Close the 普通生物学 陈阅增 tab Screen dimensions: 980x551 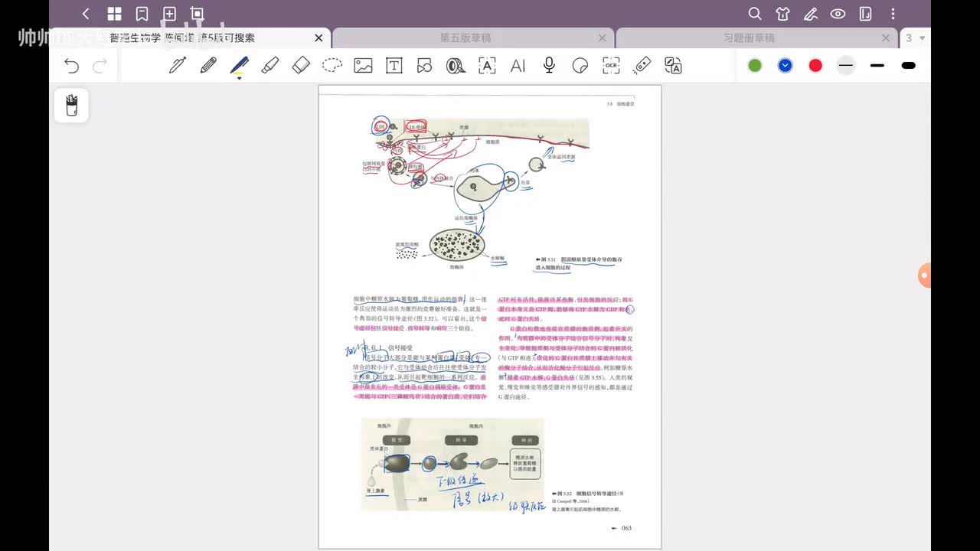tap(318, 38)
